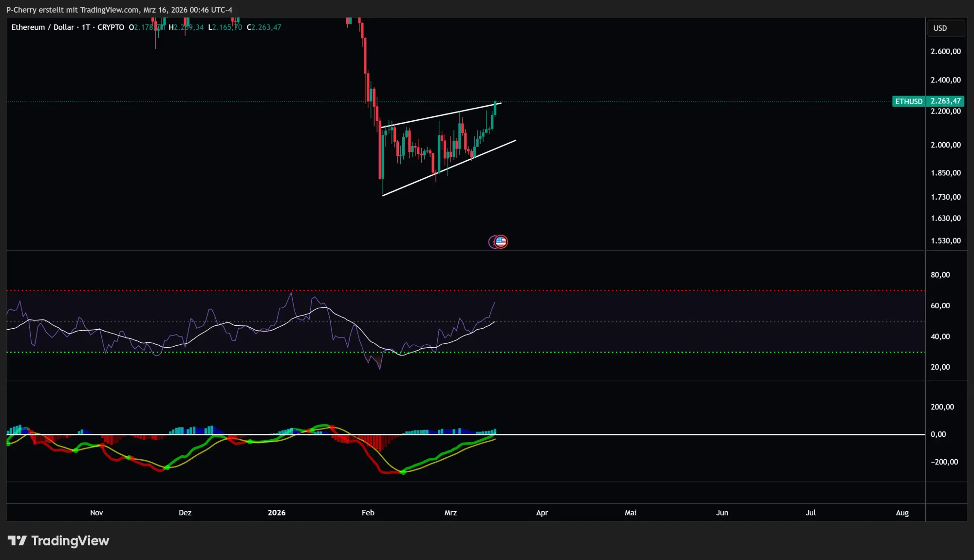Click the 1T interval label in the legend
This screenshot has width=974, height=560.
click(x=86, y=27)
